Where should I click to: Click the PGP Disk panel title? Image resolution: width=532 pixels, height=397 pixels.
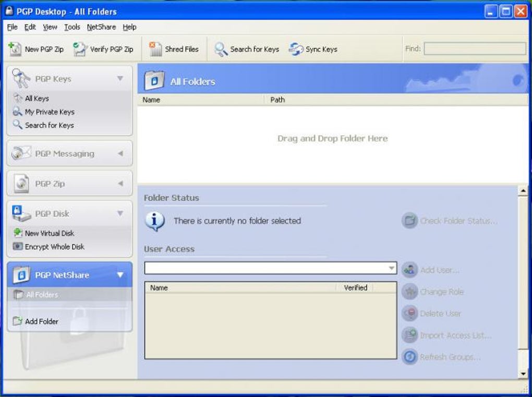click(52, 213)
